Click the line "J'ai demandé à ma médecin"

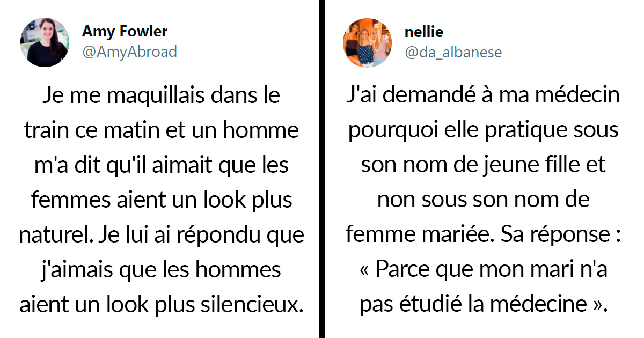(483, 96)
